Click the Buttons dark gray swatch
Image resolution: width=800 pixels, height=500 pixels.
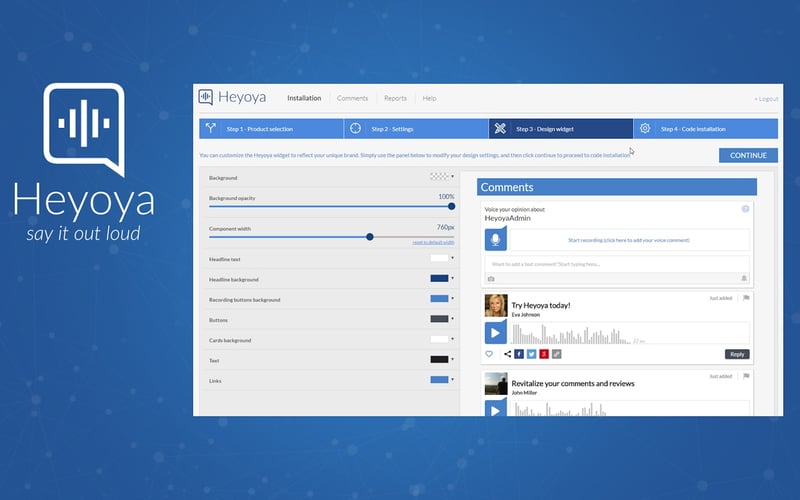[439, 319]
